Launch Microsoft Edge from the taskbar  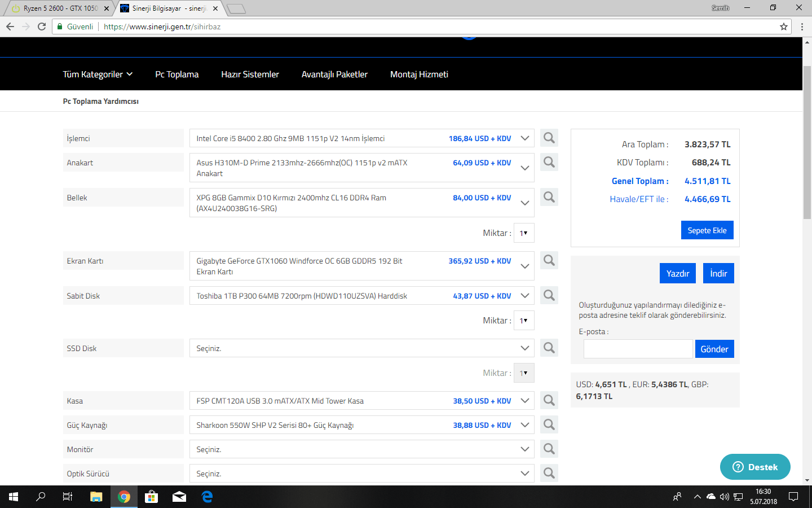tap(207, 497)
